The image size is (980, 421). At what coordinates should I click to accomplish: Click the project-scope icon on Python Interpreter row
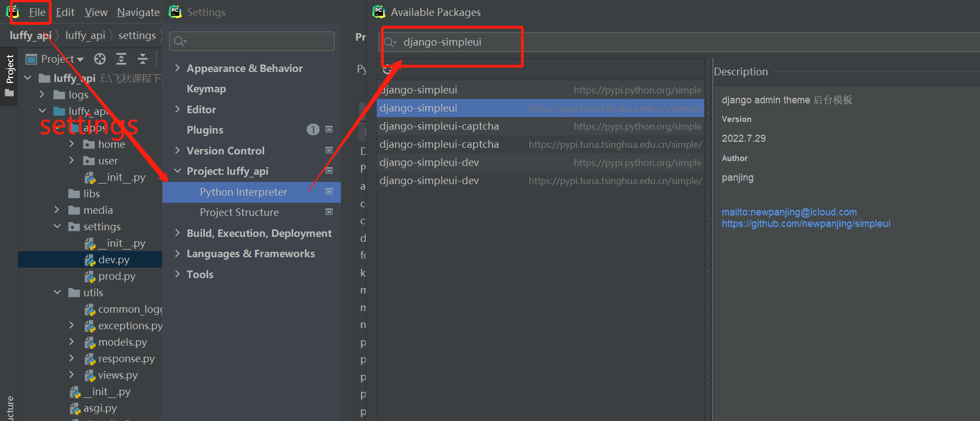click(x=329, y=191)
